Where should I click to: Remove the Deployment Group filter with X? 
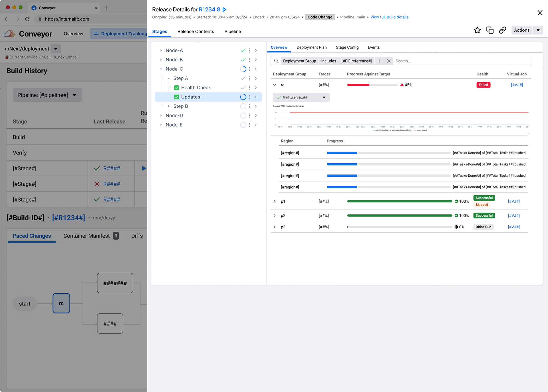(x=389, y=61)
